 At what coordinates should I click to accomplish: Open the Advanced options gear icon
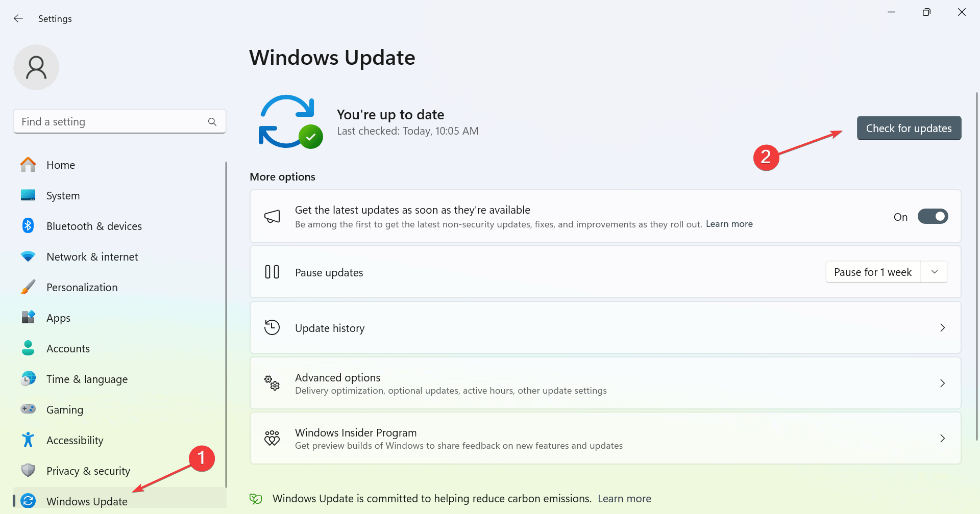[x=272, y=383]
